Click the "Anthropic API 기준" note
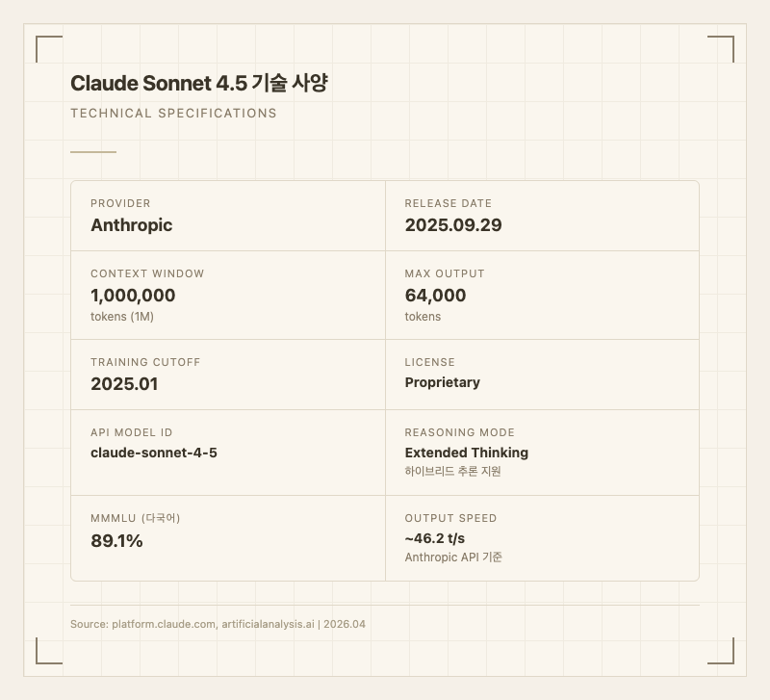This screenshot has width=770, height=700. point(453,557)
